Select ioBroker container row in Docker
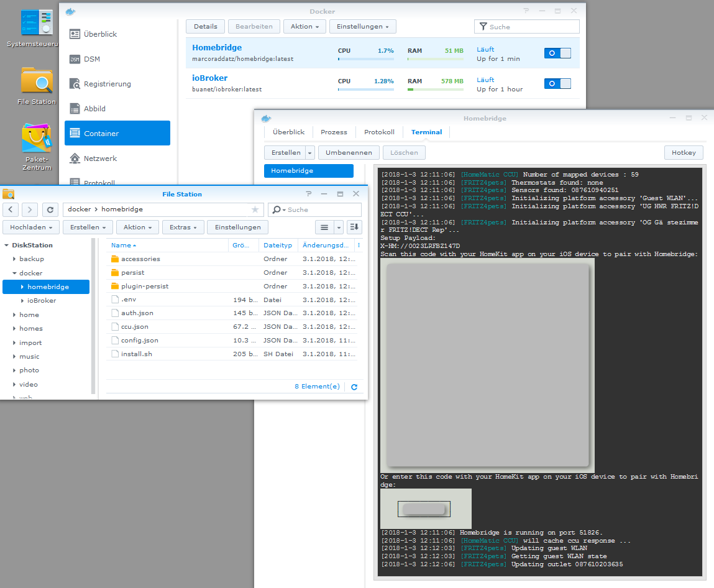The height and width of the screenshot is (588, 714). tap(383, 84)
